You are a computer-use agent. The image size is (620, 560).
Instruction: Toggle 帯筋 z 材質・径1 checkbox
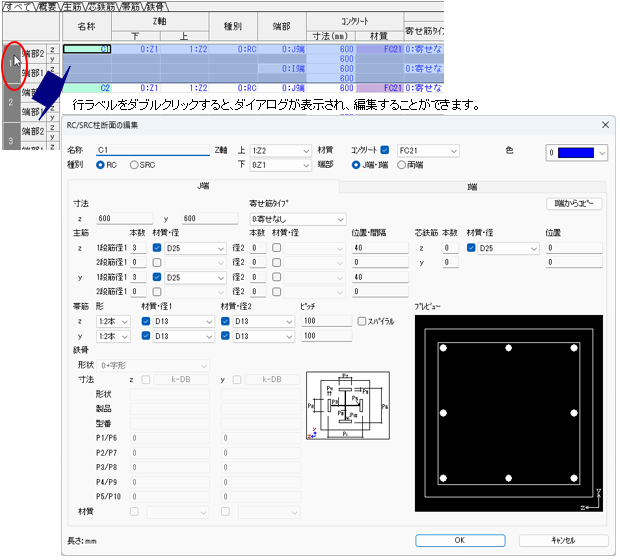tap(146, 321)
